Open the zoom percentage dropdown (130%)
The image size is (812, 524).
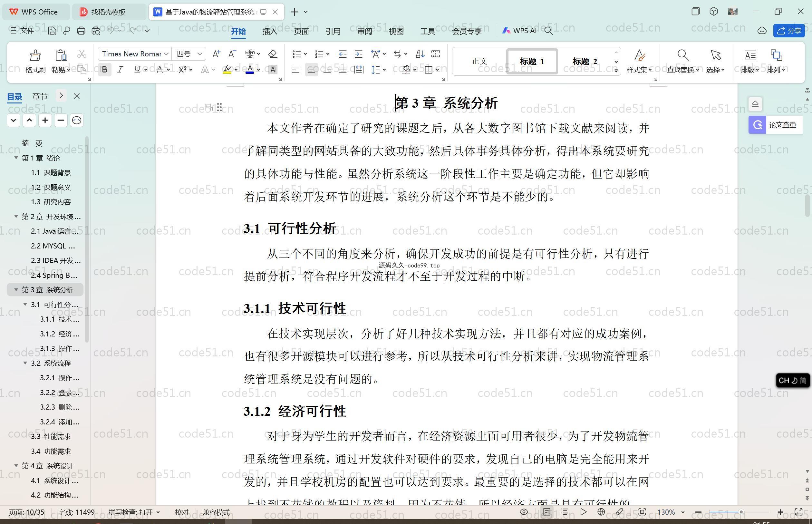[683, 512]
